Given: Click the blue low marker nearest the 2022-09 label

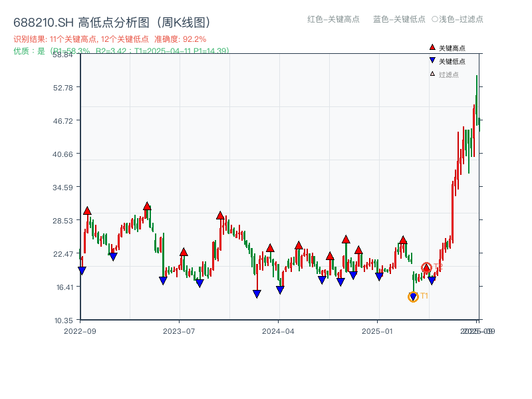Looking at the screenshot, I should [82, 271].
